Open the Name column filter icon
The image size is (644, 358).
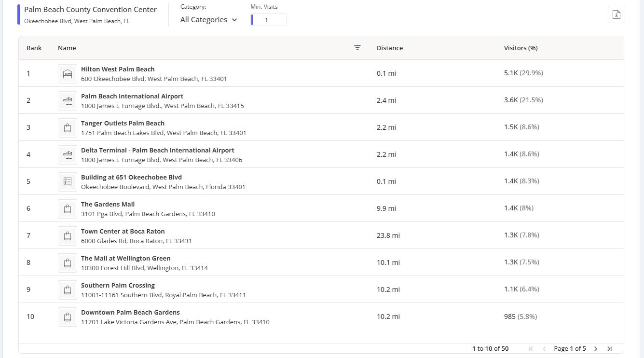coord(357,48)
